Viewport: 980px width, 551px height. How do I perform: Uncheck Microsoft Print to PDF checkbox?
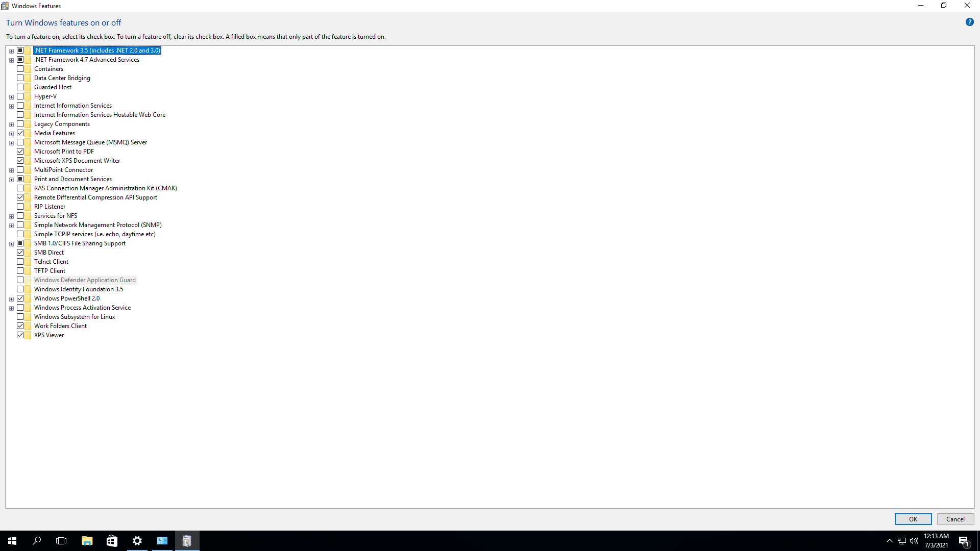20,152
